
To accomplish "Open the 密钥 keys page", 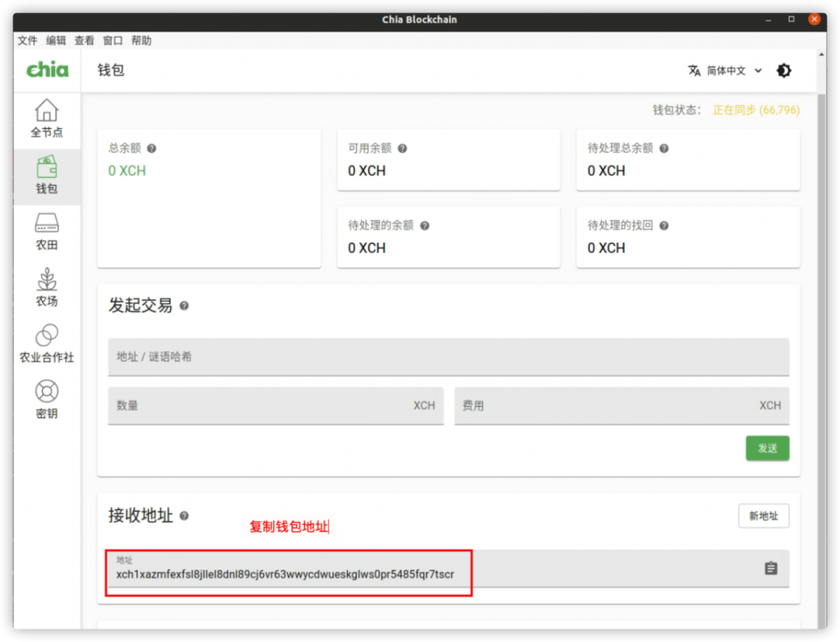I will point(47,400).
